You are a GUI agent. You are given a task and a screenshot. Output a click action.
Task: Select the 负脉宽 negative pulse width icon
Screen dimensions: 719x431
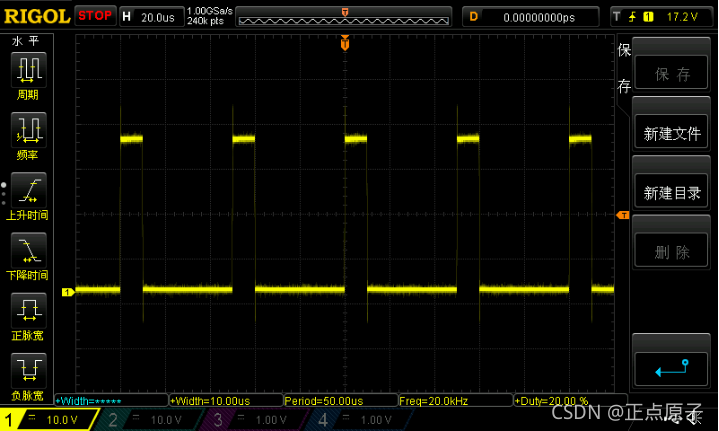pos(28,370)
